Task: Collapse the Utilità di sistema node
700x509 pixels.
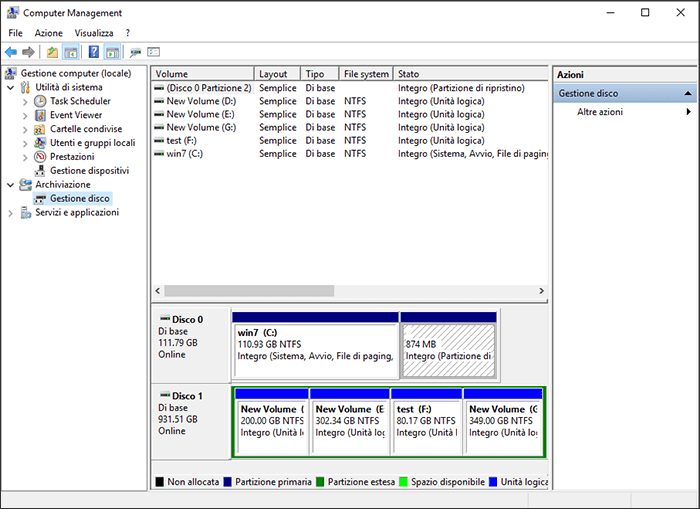Action: pos(11,88)
